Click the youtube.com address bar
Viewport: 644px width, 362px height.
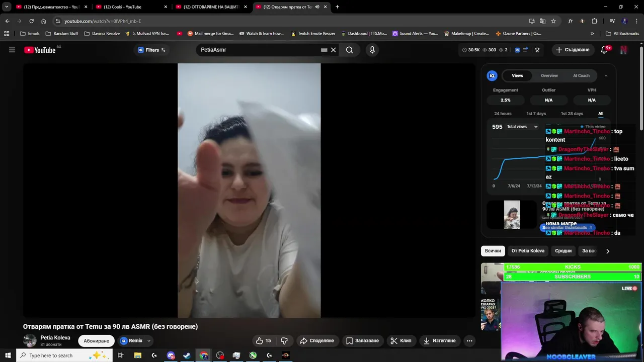292,21
